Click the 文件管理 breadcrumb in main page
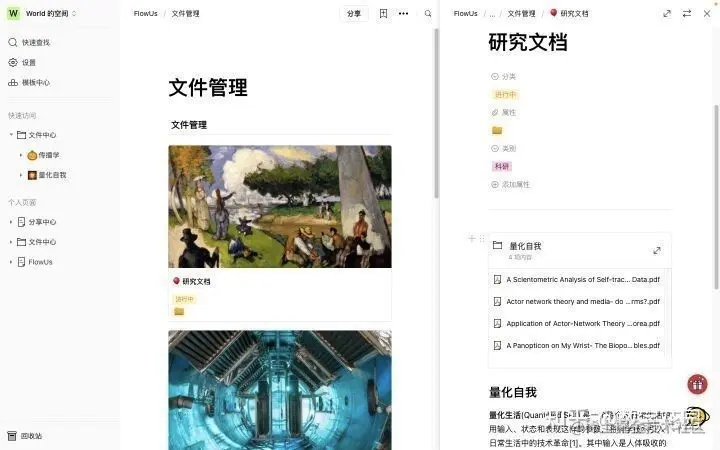The image size is (720, 450). click(x=186, y=13)
